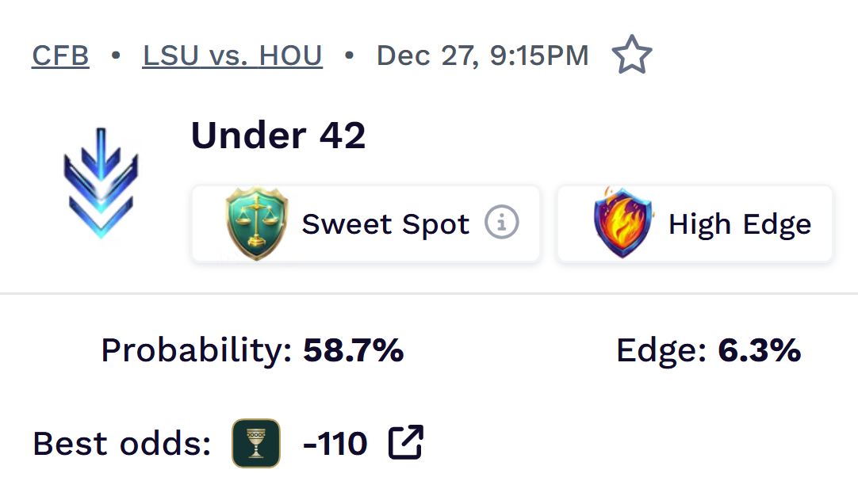
Task: Select the Under 42 pick title
Action: (278, 136)
